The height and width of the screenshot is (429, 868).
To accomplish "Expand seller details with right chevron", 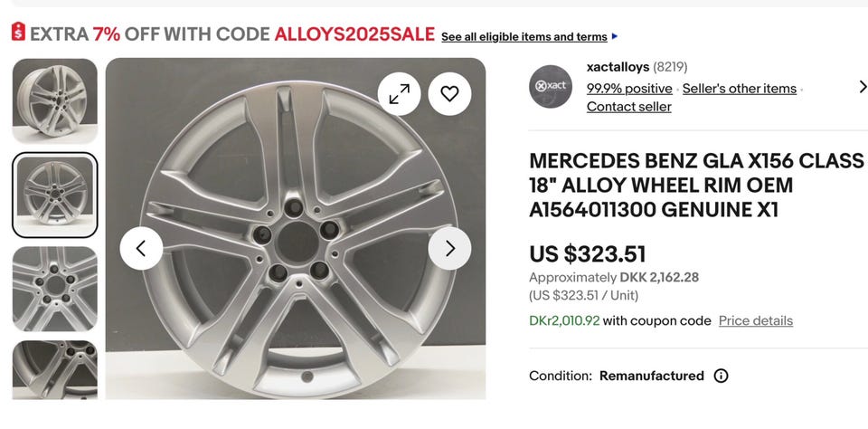I will coord(862,87).
